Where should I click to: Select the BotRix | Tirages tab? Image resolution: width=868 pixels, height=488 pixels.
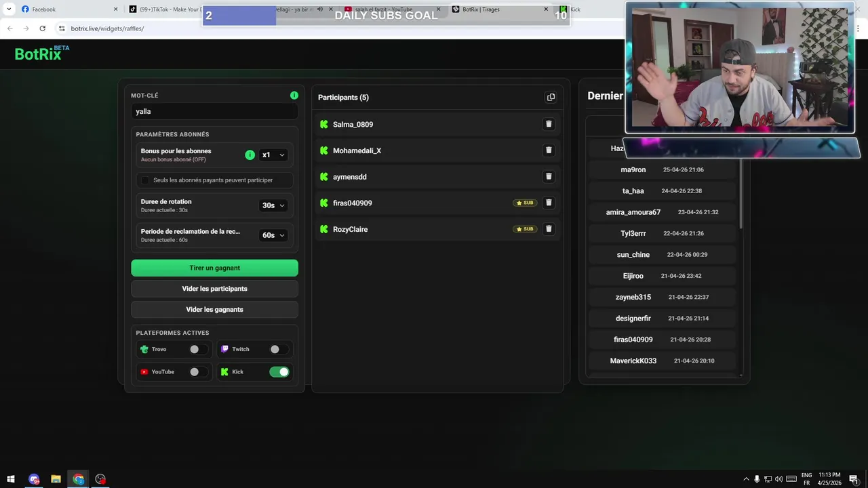point(500,9)
